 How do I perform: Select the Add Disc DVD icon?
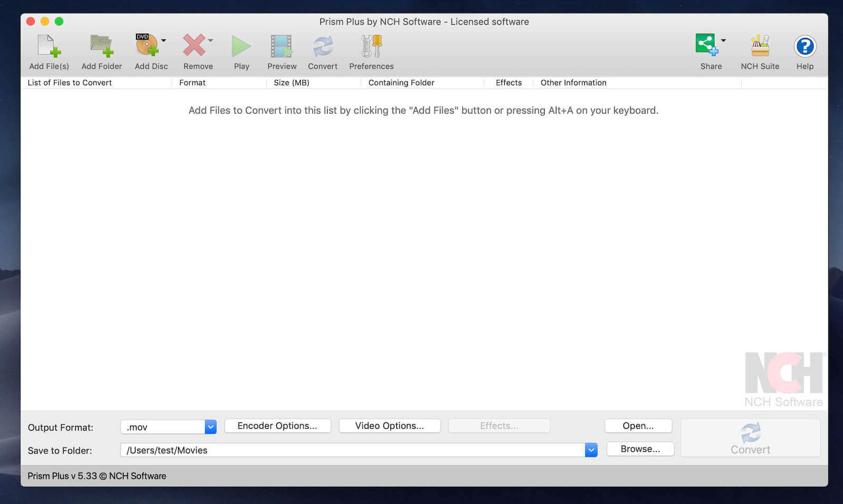point(147,45)
